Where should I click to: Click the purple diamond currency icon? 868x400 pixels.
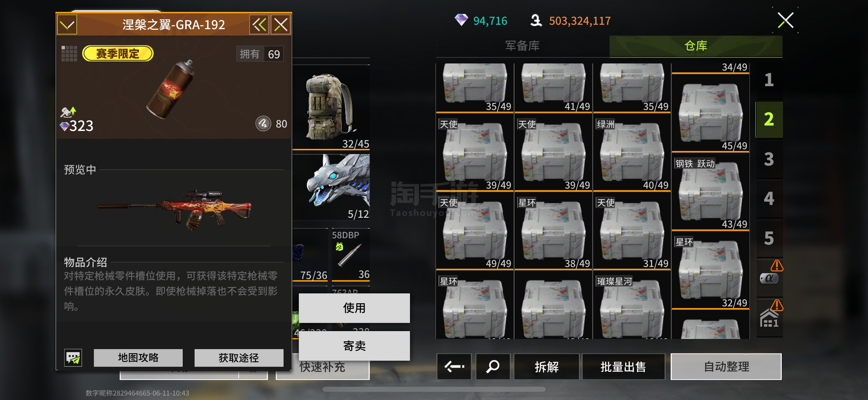pyautogui.click(x=461, y=20)
